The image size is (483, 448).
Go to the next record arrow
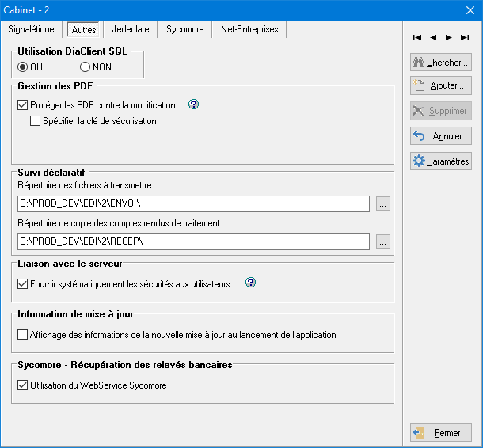[x=448, y=37]
